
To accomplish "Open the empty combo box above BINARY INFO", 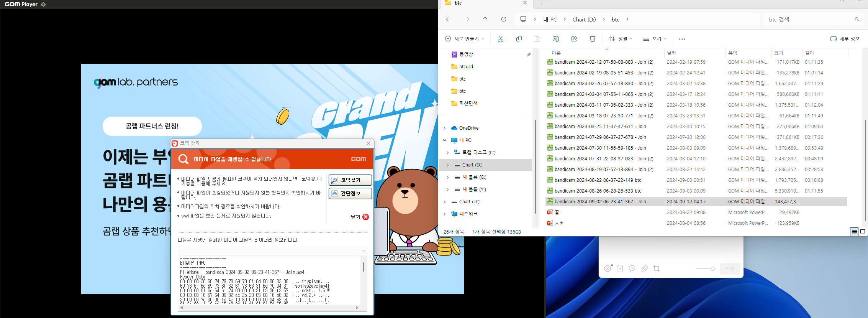I will coord(272,250).
